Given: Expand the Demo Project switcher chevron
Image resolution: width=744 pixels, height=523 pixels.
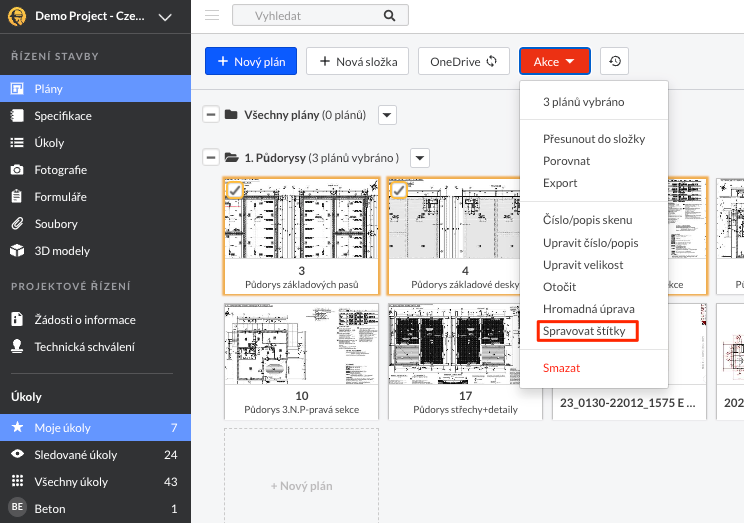Looking at the screenshot, I should [x=165, y=18].
